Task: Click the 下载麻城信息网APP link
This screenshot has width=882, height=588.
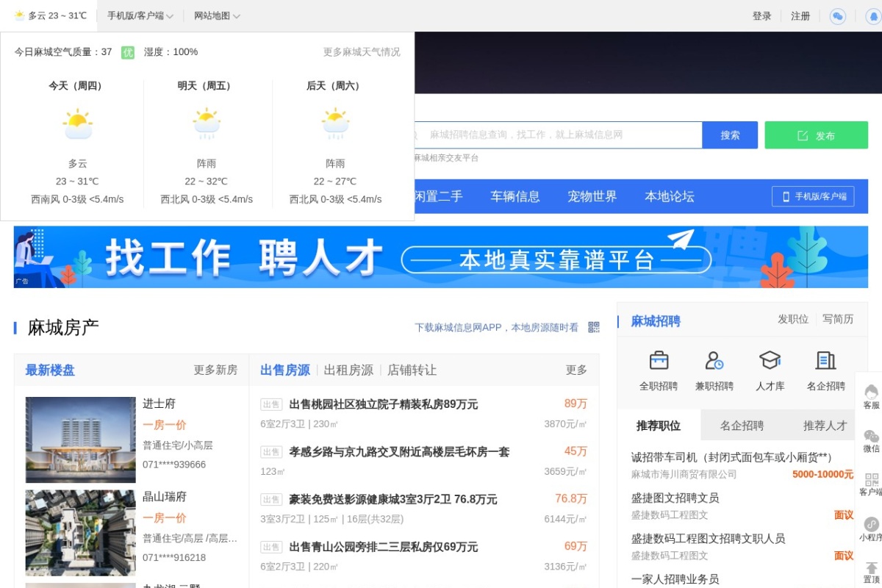Action: pyautogui.click(x=496, y=327)
